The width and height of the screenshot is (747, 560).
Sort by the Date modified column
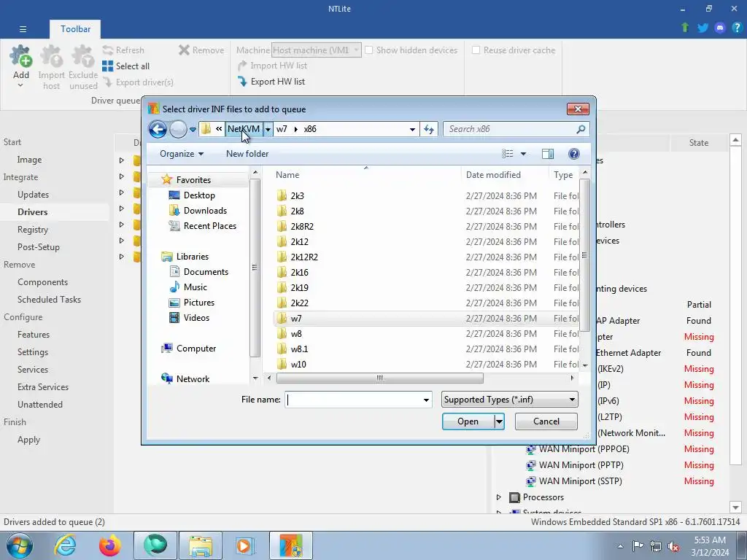click(x=493, y=175)
